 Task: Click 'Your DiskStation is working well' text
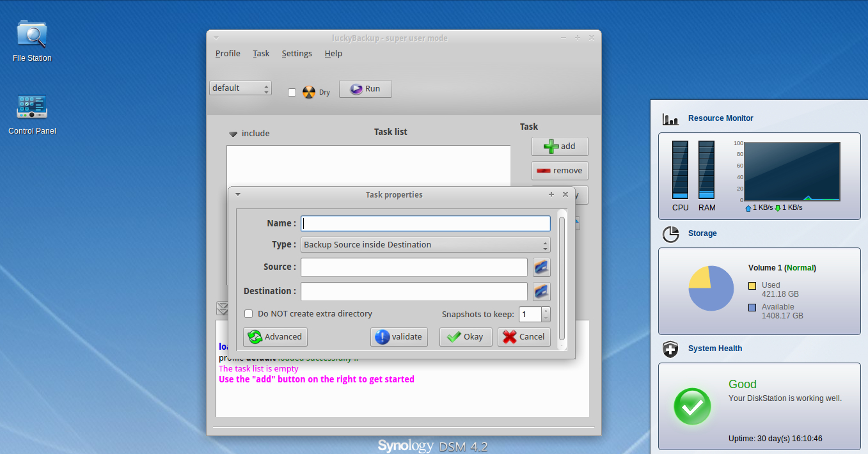(785, 398)
